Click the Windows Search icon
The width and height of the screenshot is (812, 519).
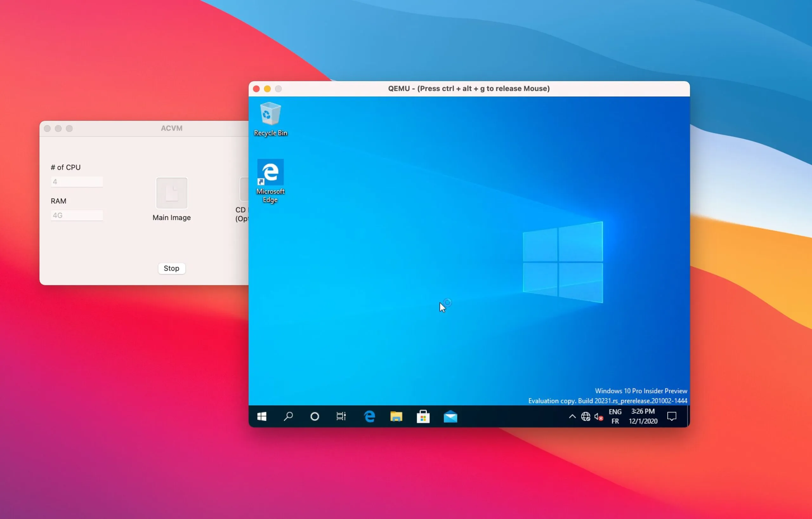click(x=288, y=417)
